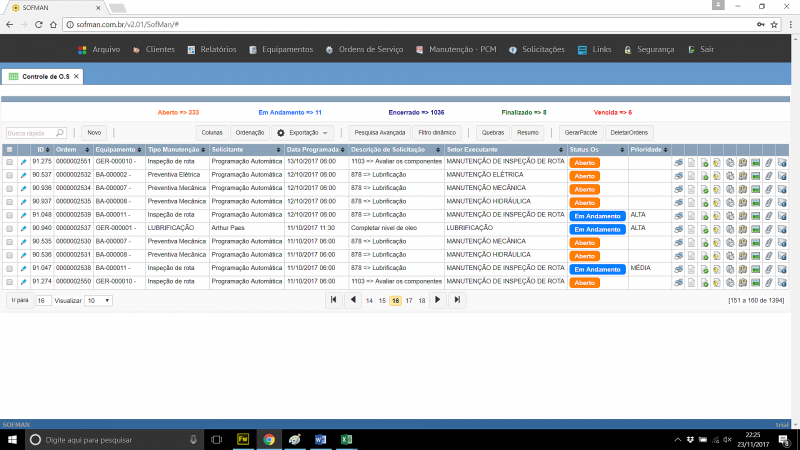Sort table by Status Os column
The width and height of the screenshot is (800, 450).
pyautogui.click(x=585, y=149)
